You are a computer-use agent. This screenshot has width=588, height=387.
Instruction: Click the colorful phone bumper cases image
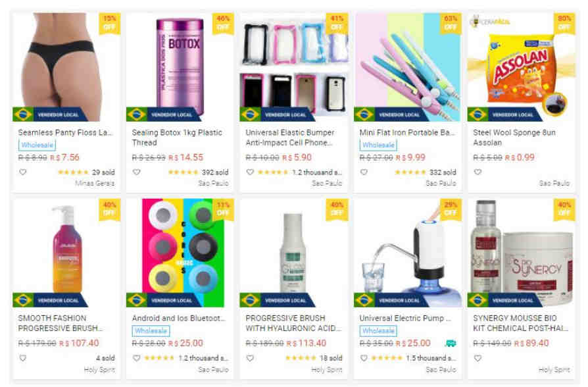tap(293, 67)
